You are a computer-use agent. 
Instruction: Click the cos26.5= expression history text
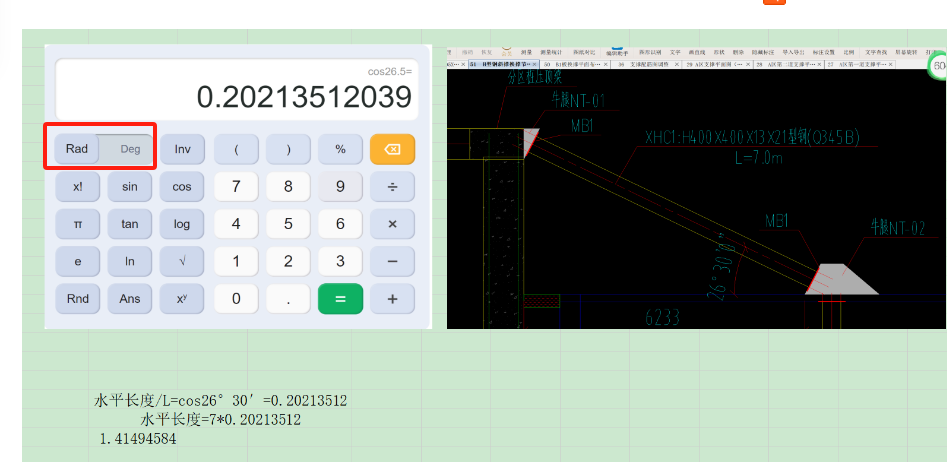coord(390,72)
